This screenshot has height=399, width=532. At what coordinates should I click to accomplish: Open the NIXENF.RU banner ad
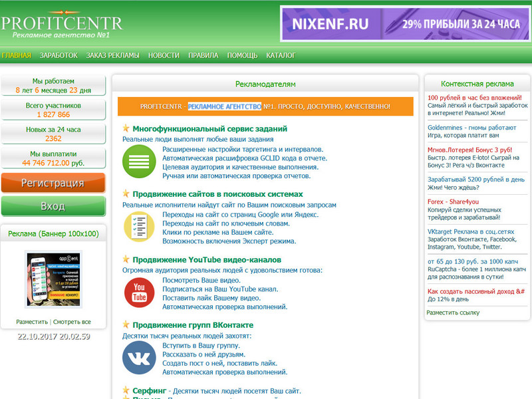(406, 24)
